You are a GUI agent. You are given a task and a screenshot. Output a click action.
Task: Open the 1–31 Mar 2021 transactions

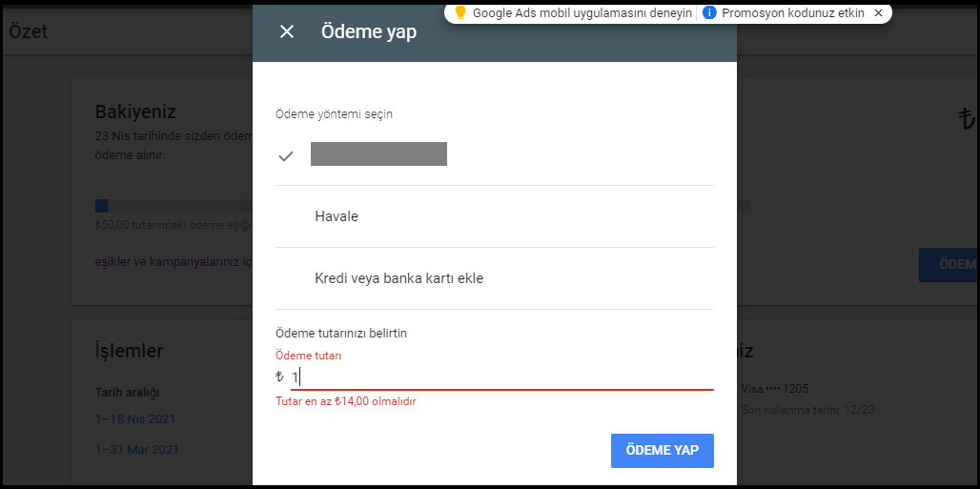pyautogui.click(x=135, y=449)
